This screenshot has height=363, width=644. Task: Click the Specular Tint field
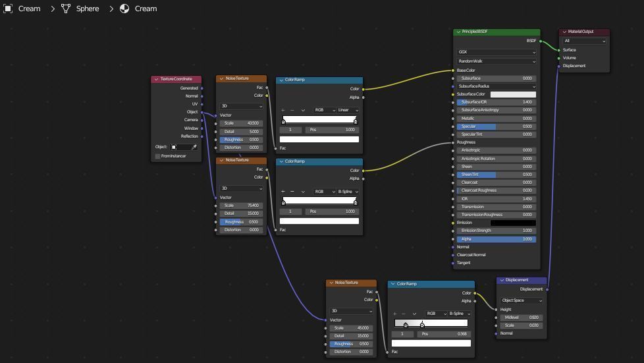496,134
